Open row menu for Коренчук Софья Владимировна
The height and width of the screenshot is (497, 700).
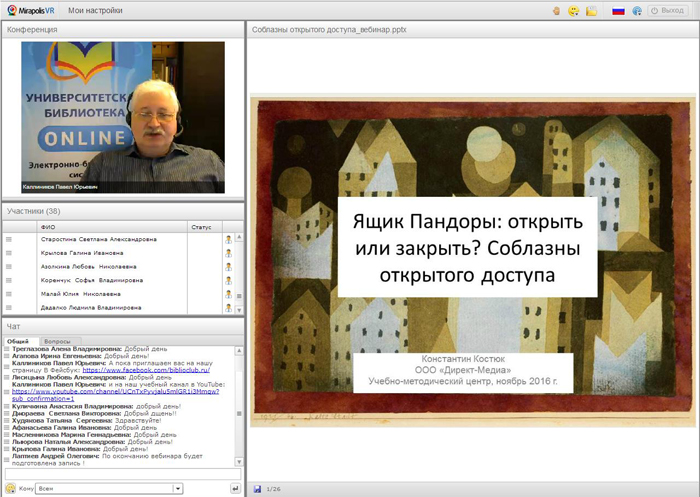click(x=8, y=280)
